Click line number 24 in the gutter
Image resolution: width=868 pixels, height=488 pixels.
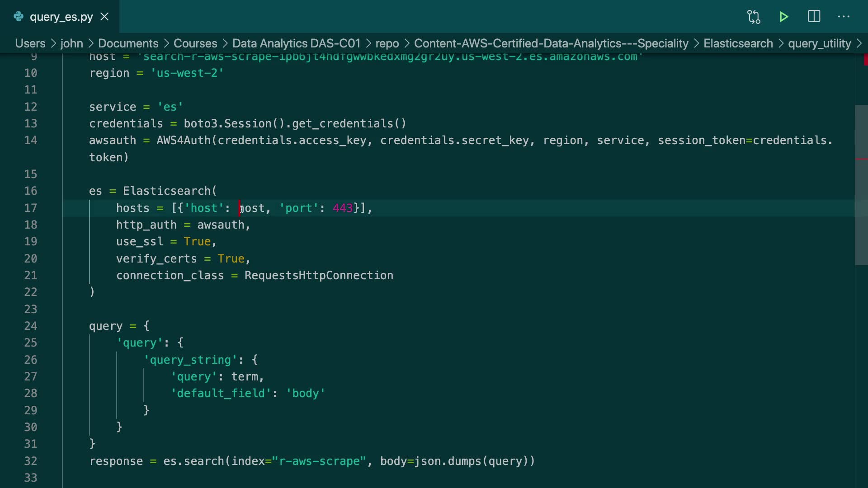(31, 326)
